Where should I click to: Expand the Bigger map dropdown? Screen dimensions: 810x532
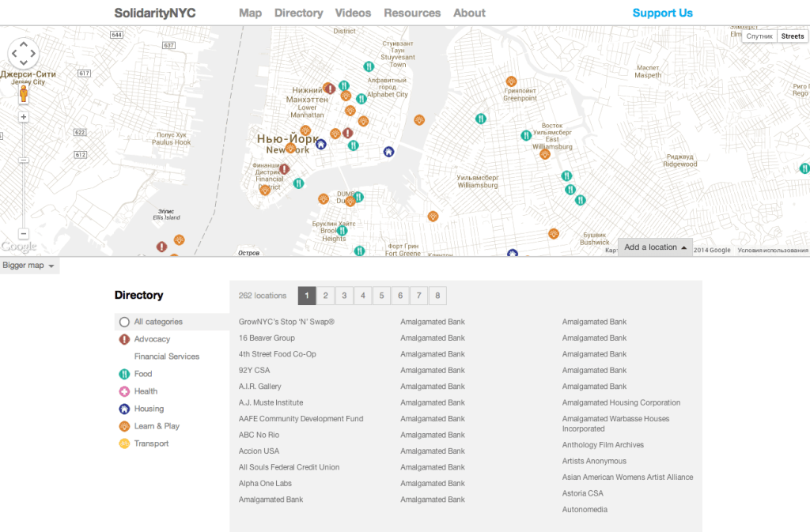(x=29, y=266)
